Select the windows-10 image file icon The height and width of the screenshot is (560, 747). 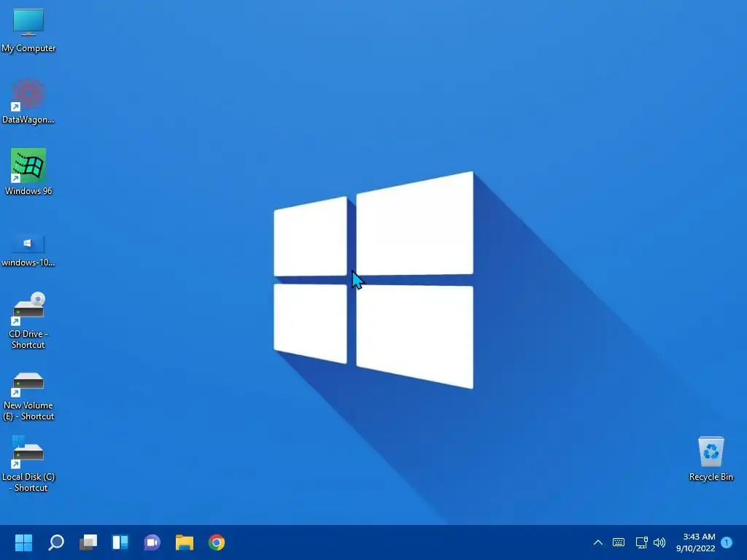point(28,244)
